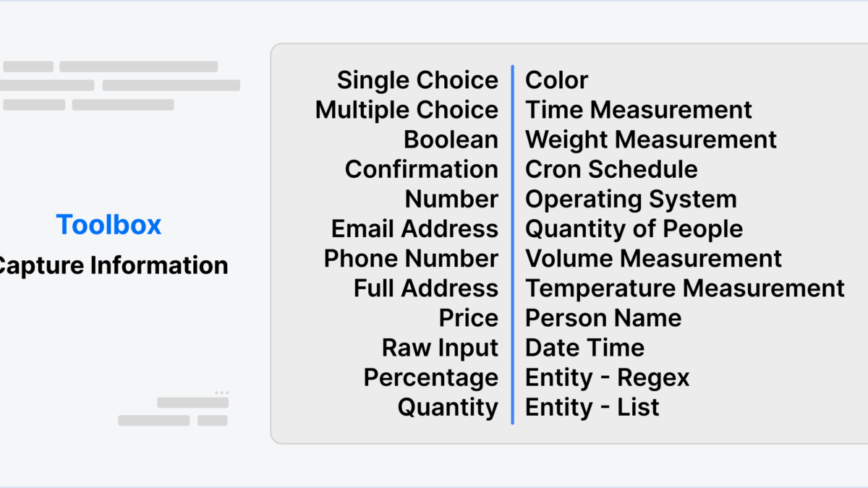Select the Boolean capture type
This screenshot has height=488, width=868.
point(451,140)
